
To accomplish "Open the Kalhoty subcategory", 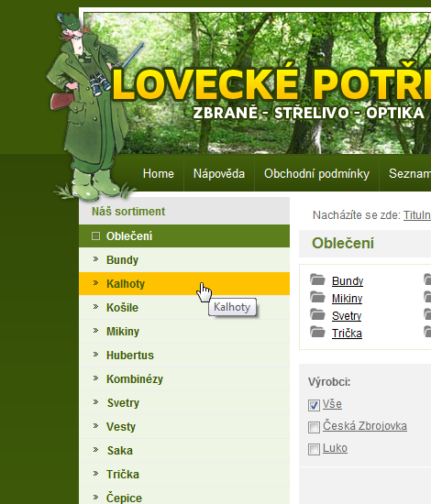I will (184, 283).
